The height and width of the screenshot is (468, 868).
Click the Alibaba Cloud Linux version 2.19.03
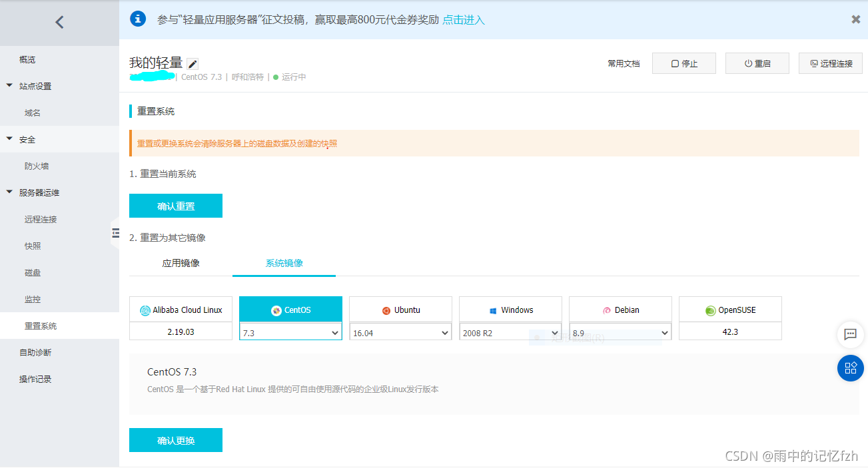pyautogui.click(x=181, y=332)
